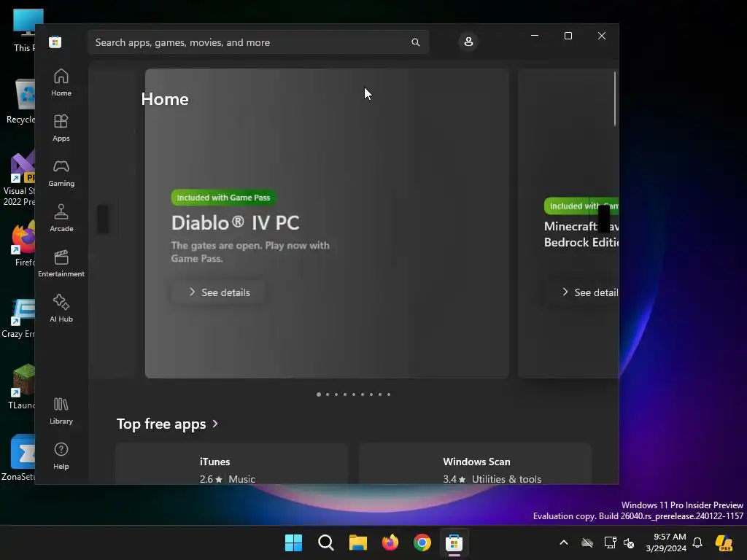Open the Home section in Store sidebar
The height and width of the screenshot is (560, 747).
pos(61,83)
